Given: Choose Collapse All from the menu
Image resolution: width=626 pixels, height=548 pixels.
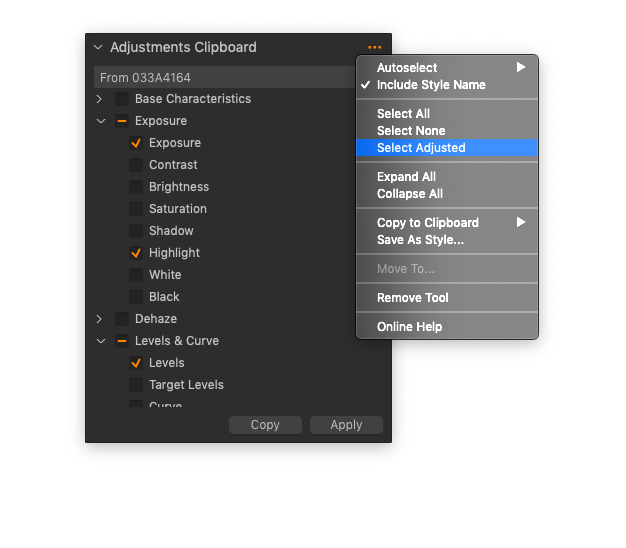Looking at the screenshot, I should pyautogui.click(x=447, y=194).
